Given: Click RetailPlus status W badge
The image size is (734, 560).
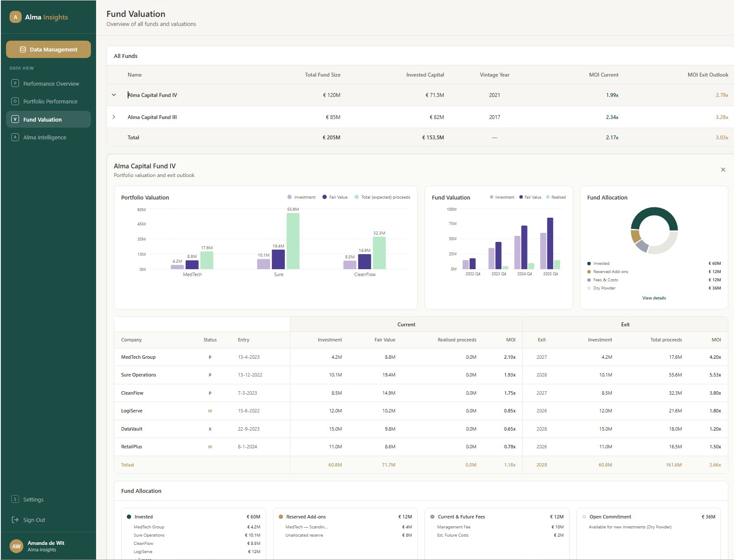Looking at the screenshot, I should [210, 447].
